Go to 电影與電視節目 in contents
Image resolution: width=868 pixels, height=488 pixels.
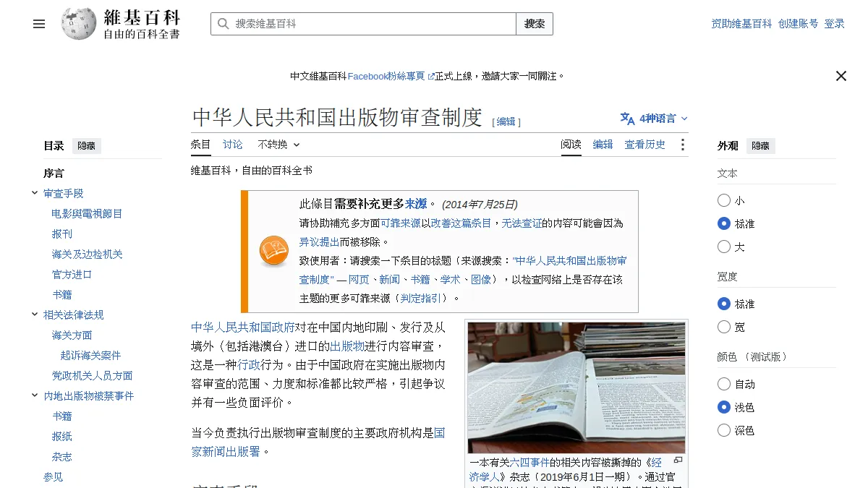tap(87, 213)
